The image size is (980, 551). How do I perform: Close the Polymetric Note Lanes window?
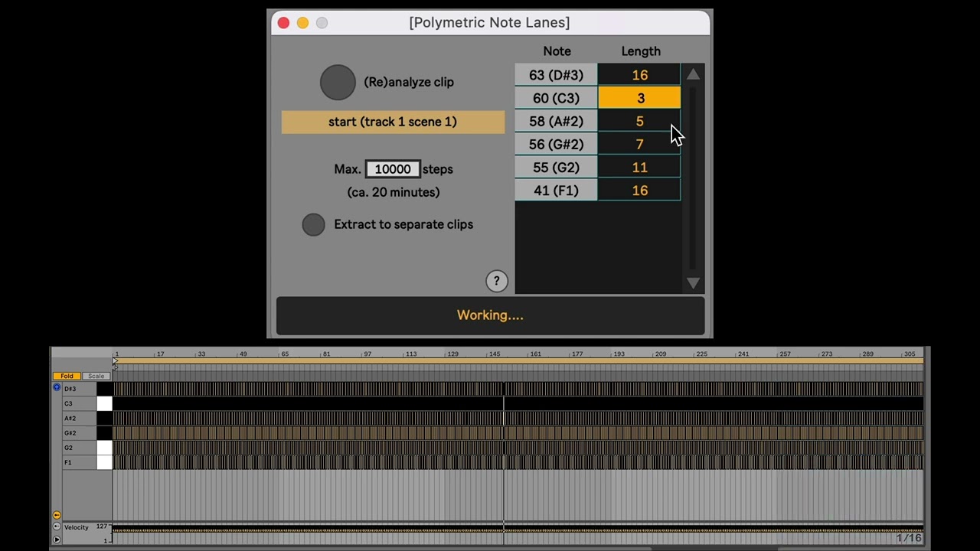(x=283, y=23)
